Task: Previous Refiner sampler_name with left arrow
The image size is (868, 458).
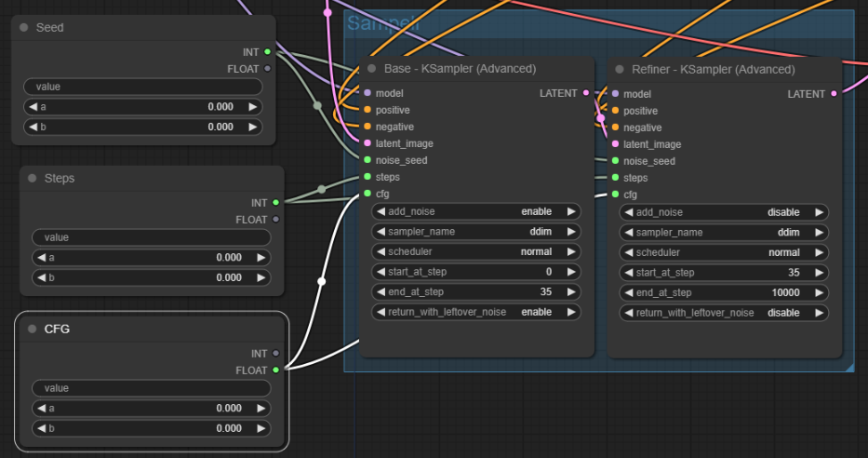Action: pyautogui.click(x=629, y=232)
